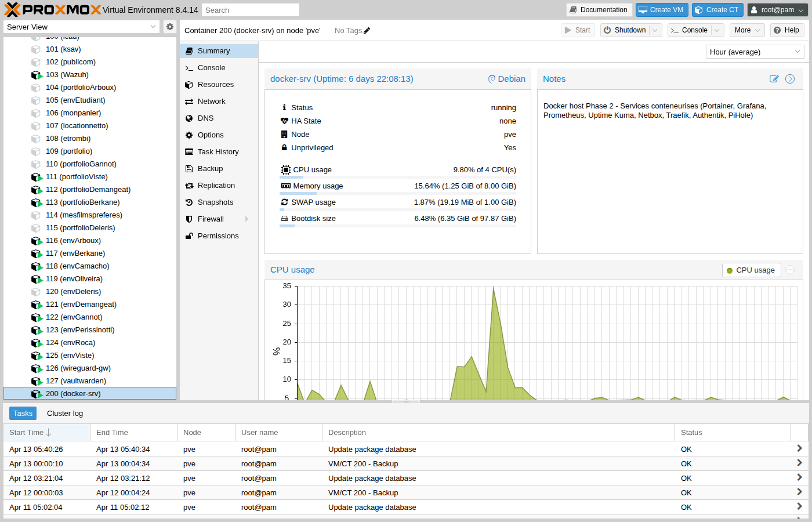
Task: Click the Firewall shield icon
Action: point(189,219)
